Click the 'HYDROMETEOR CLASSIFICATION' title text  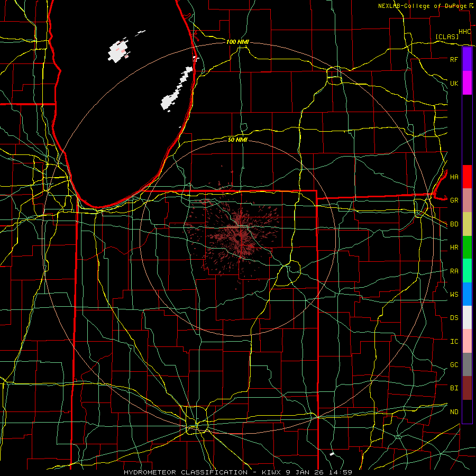coord(186,472)
